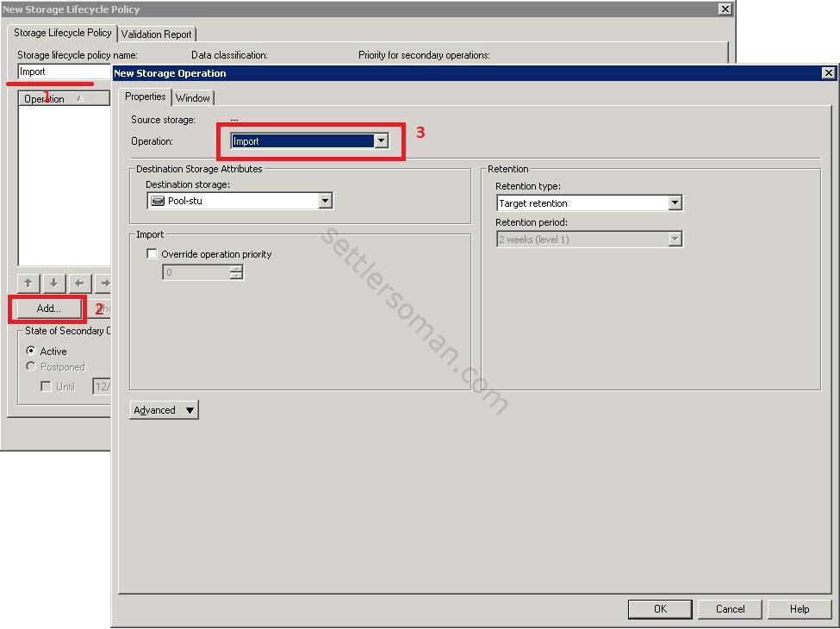Click OK to confirm the storage operation

pos(660,608)
